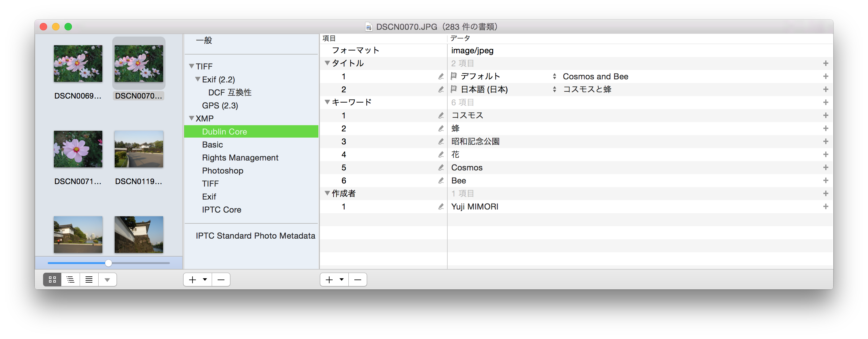
Task: Click flag icon beside 日本語 (日本) language
Action: [454, 89]
